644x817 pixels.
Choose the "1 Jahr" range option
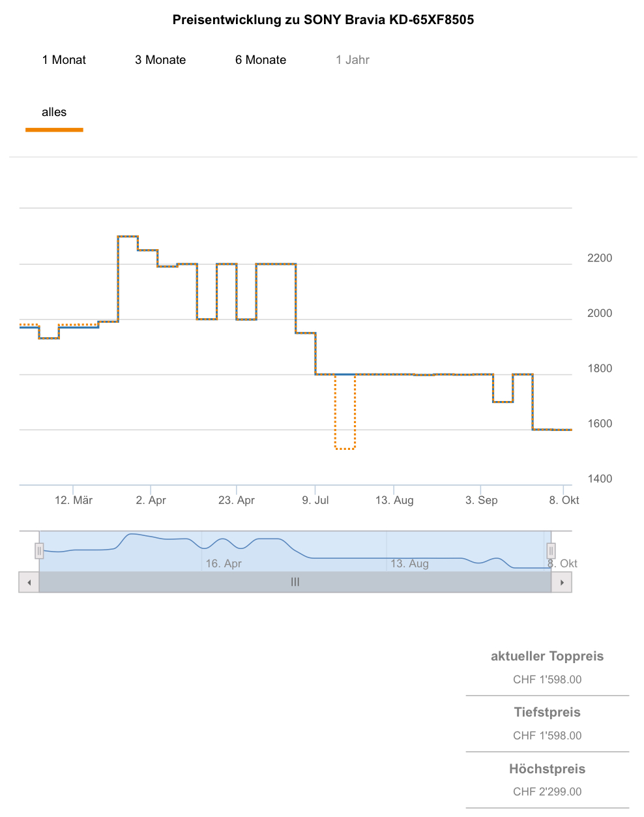point(353,60)
